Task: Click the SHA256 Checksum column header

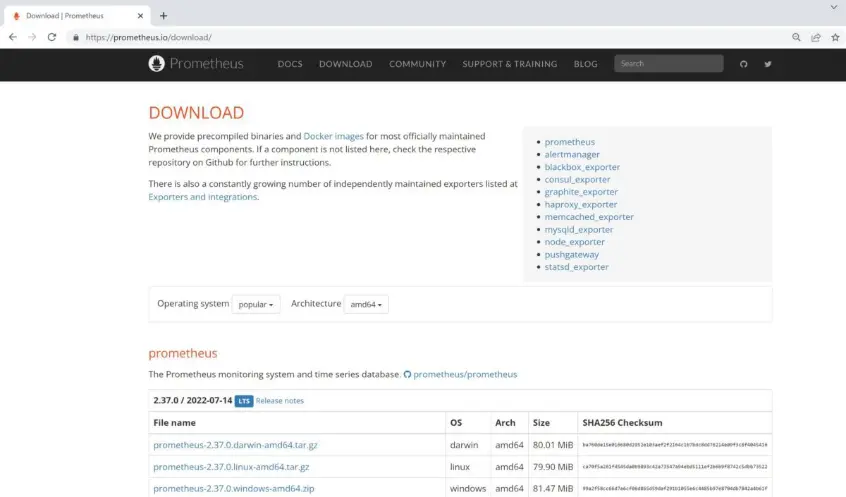Action: pos(622,423)
